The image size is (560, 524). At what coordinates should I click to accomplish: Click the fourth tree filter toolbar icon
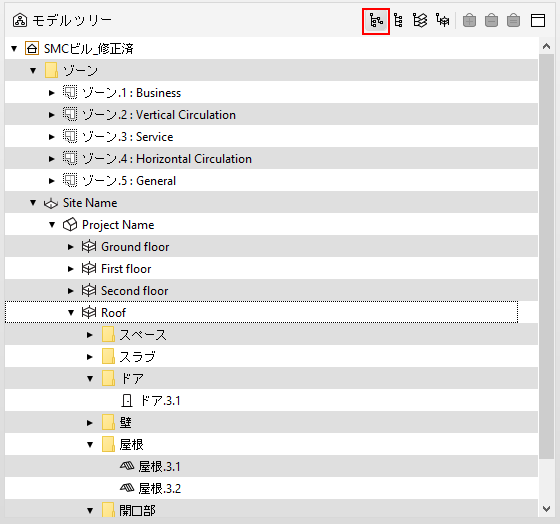(x=442, y=21)
